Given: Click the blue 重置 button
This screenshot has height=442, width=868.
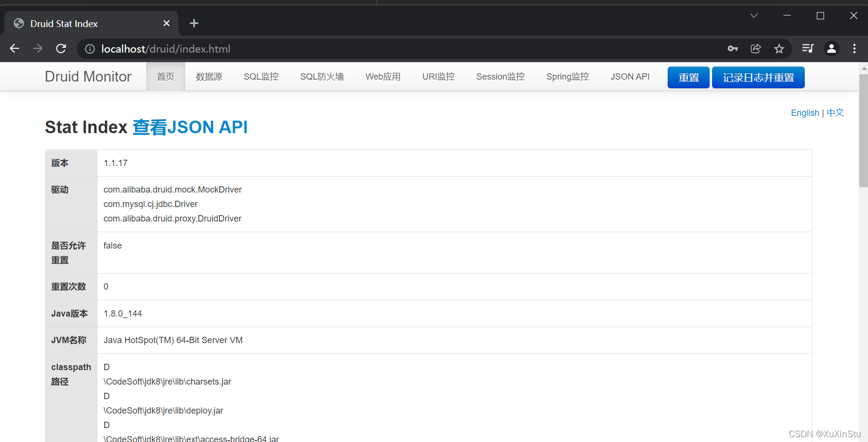Looking at the screenshot, I should tap(688, 77).
